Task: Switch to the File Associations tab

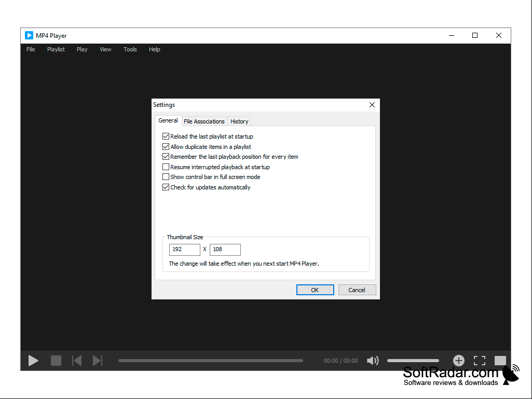Action: (204, 121)
